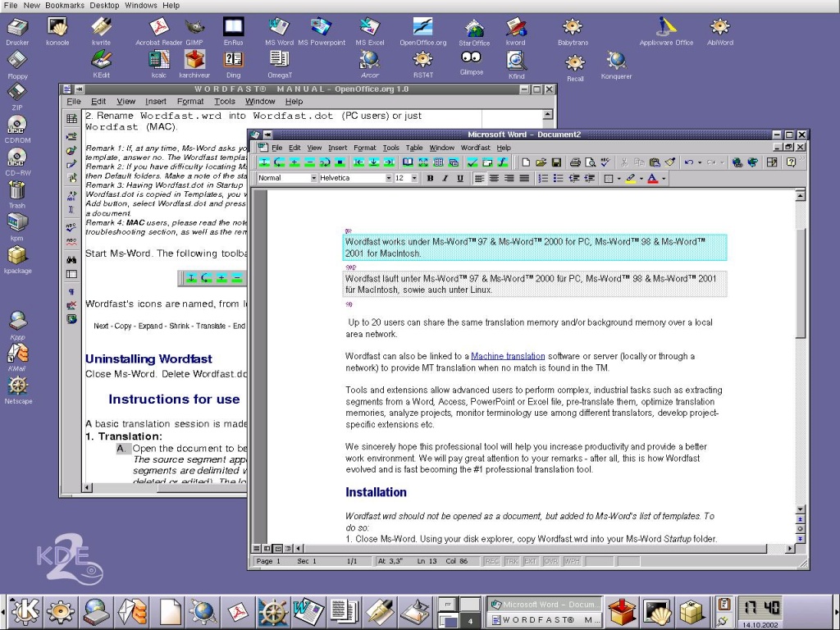The width and height of the screenshot is (840, 630).
Task: Toggle OVR overtype indicator in status bar
Action: [x=551, y=561]
